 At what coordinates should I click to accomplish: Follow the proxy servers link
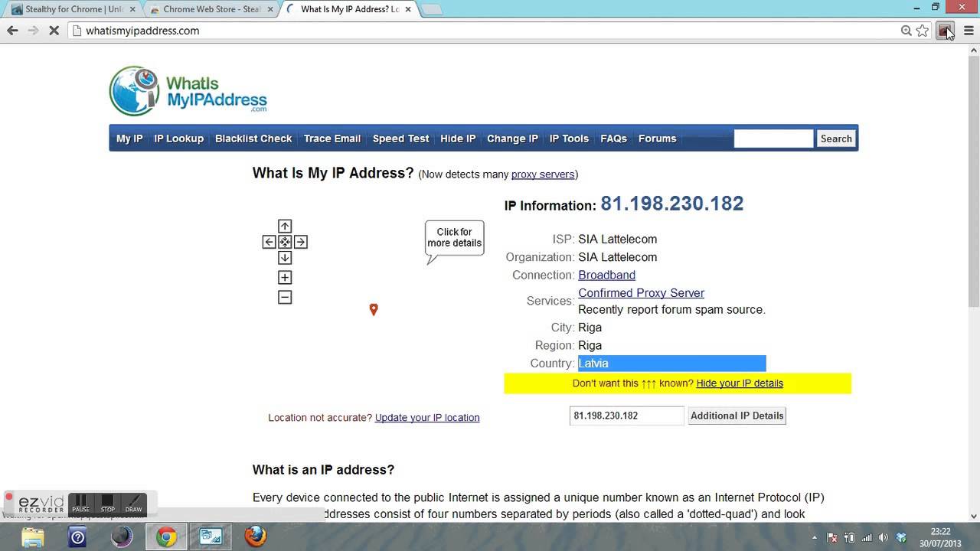[x=543, y=174]
